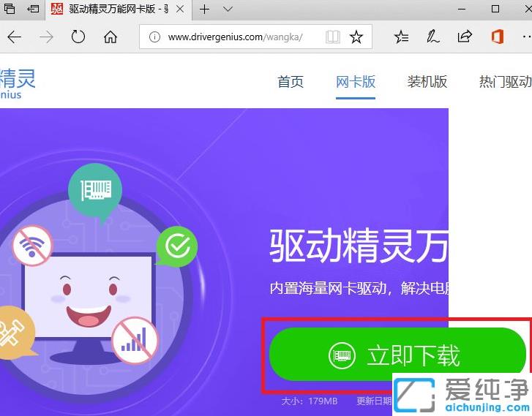
Task: Click the site information icon in address bar
Action: coord(154,37)
